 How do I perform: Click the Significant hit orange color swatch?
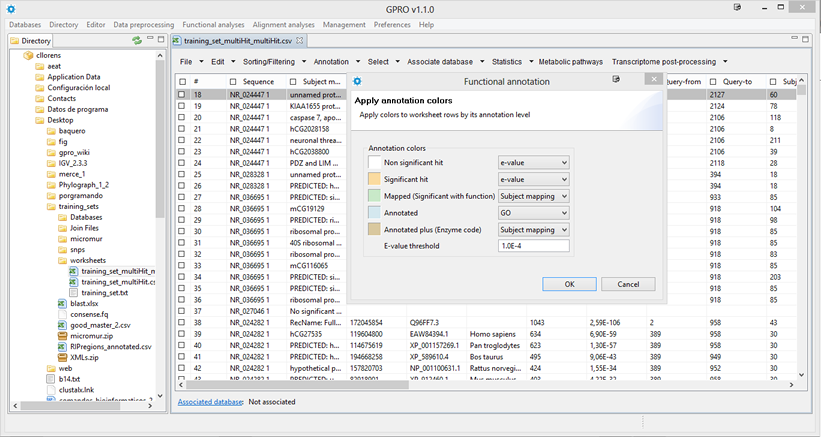coord(375,179)
